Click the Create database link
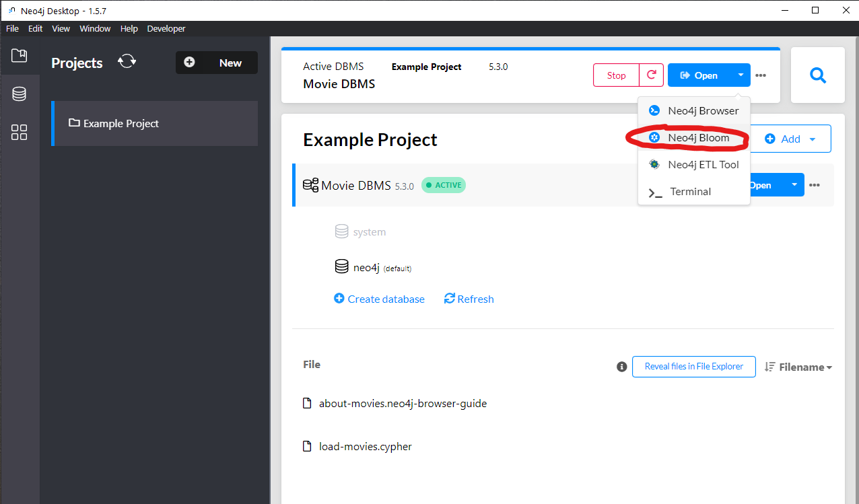859x504 pixels. [379, 298]
